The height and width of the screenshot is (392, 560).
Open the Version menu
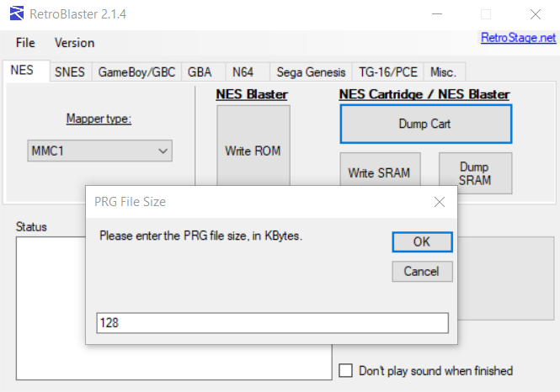pyautogui.click(x=74, y=43)
